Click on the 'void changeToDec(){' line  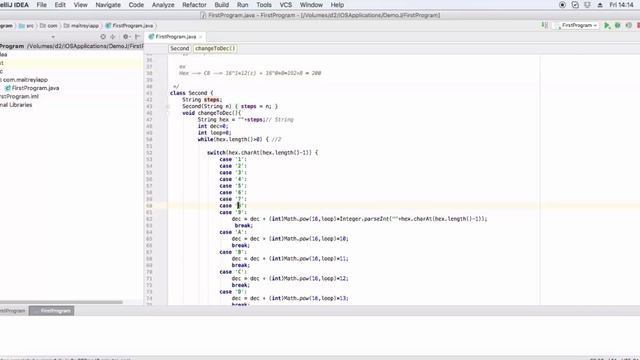[212, 113]
